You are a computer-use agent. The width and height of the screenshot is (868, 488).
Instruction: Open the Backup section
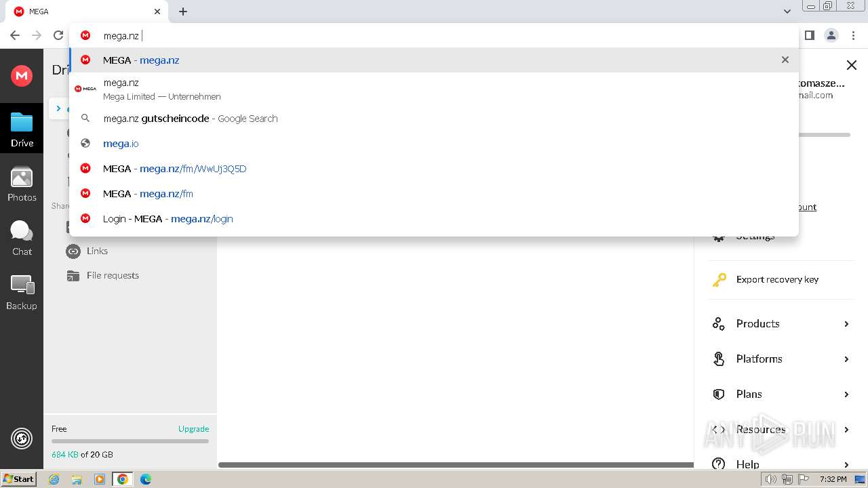click(22, 293)
